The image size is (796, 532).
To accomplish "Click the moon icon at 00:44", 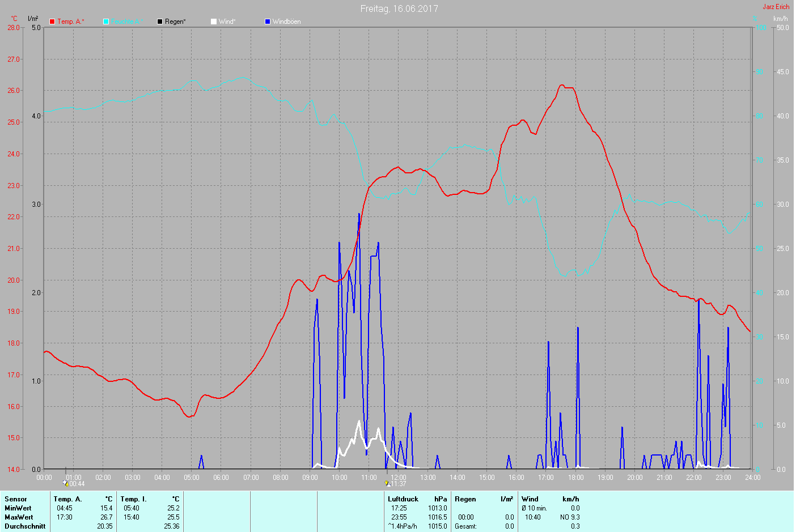I will tap(66, 483).
